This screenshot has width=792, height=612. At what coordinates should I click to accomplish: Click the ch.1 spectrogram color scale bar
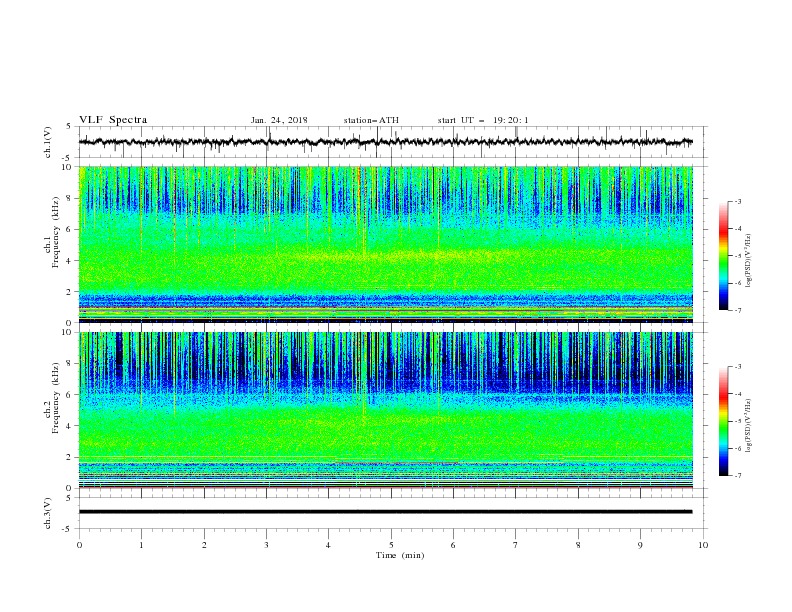point(723,256)
